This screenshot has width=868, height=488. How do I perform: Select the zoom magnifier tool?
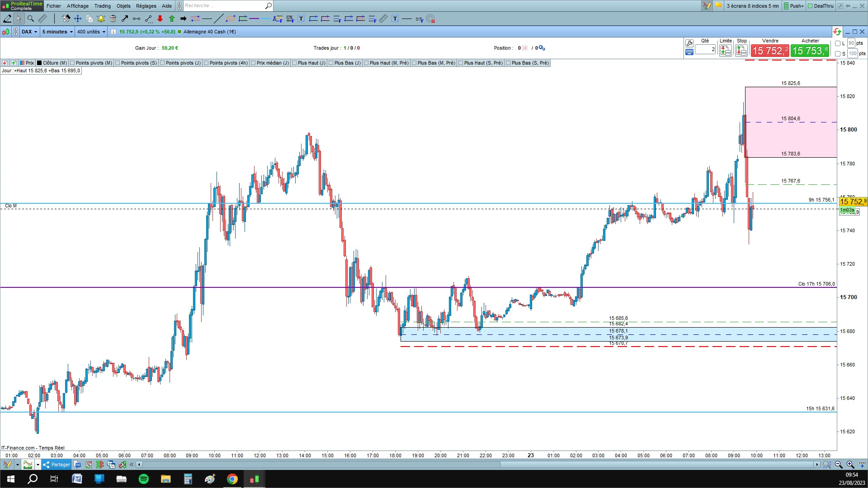pyautogui.click(x=30, y=19)
